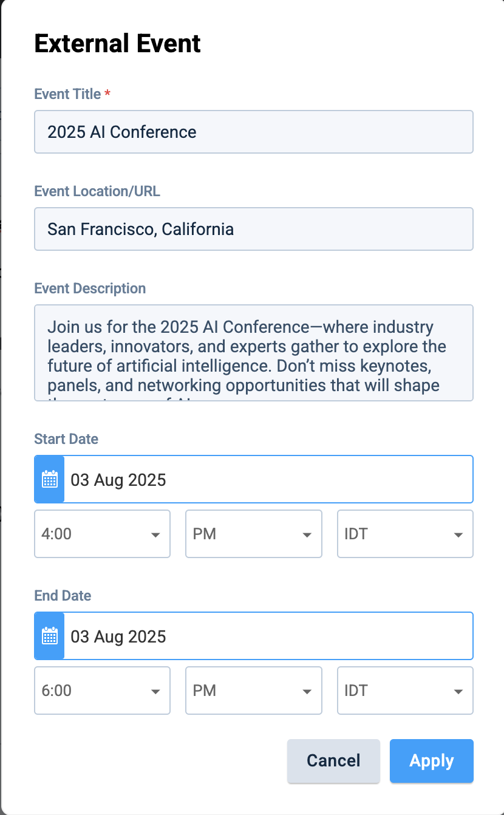The width and height of the screenshot is (504, 815).
Task: Expand the start time IDT timezone dropdown
Action: pos(405,534)
